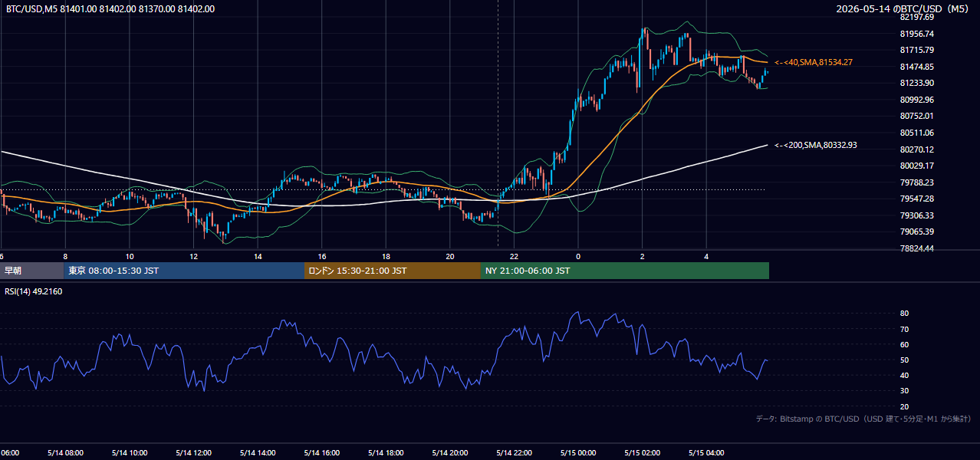Click the 5/14 10:00 date label

click(130, 452)
